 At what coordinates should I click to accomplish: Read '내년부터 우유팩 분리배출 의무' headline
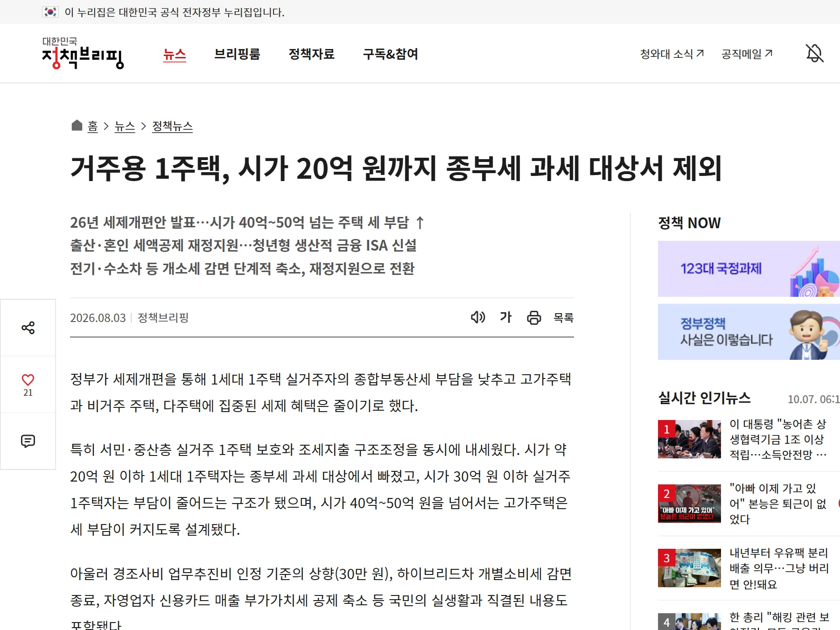[x=779, y=568]
